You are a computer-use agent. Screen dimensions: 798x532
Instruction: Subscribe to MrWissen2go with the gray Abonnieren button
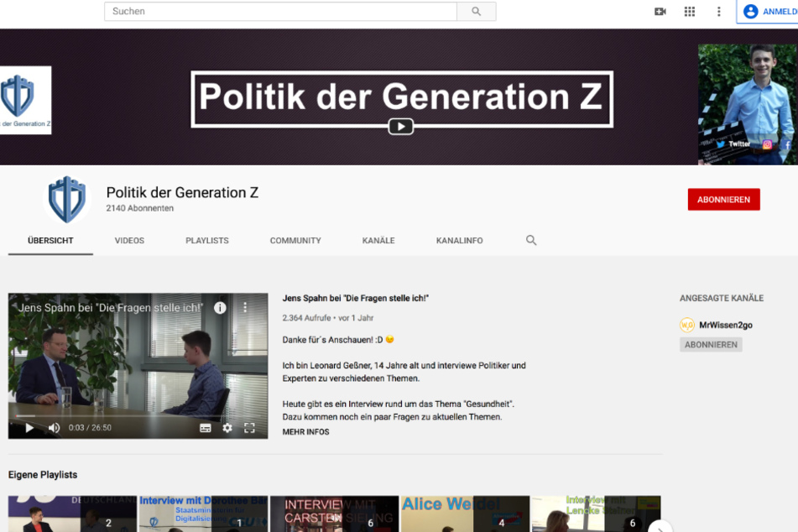(x=711, y=345)
